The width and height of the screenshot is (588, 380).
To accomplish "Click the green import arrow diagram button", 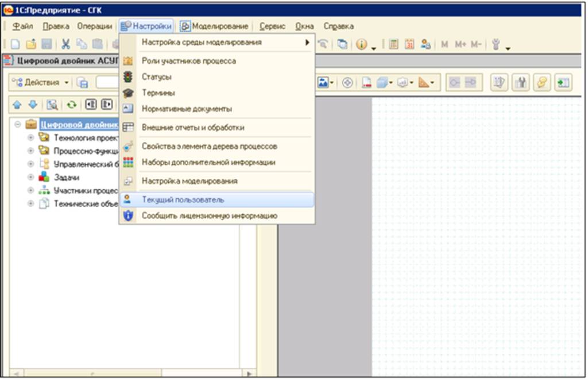I will pos(562,83).
